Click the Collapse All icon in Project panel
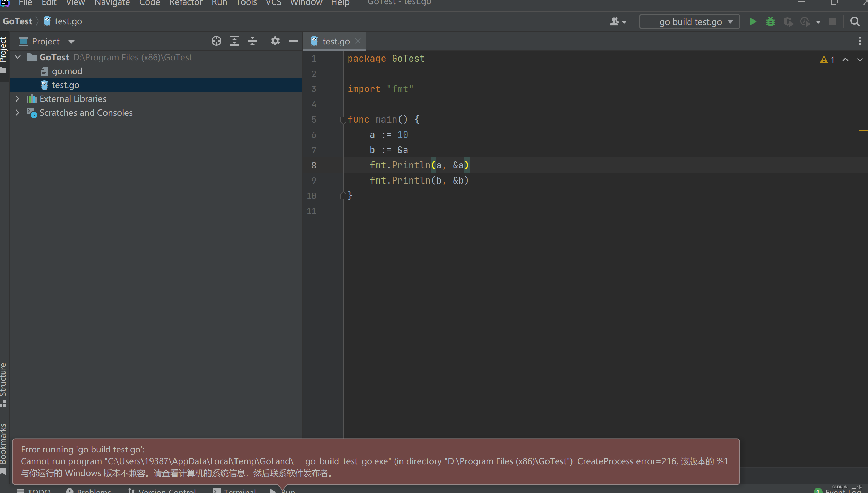The image size is (868, 493). tap(252, 41)
